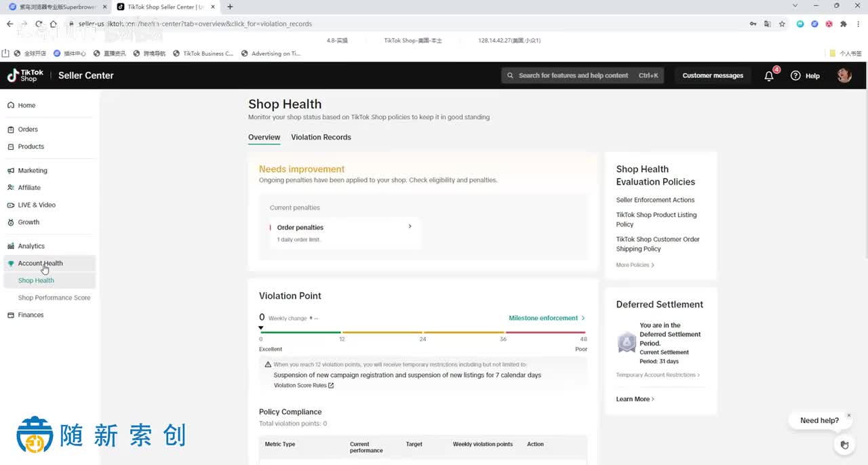The width and height of the screenshot is (868, 465).
Task: Click the TikTok Shop logo
Action: (x=26, y=75)
